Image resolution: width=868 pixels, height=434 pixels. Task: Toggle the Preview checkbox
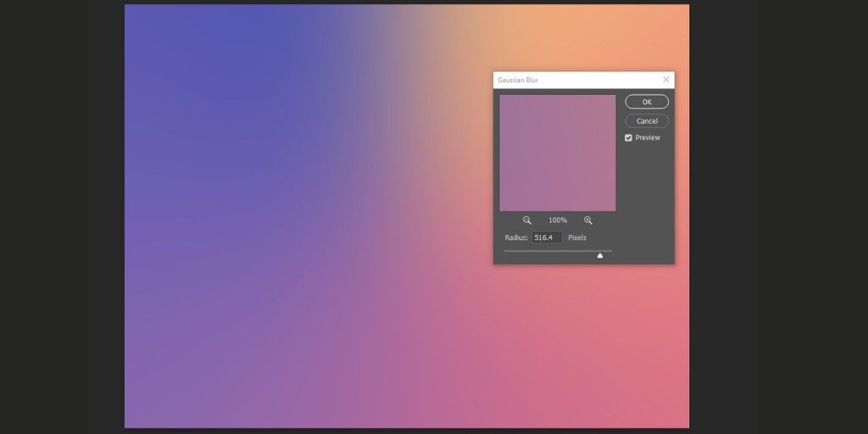628,138
